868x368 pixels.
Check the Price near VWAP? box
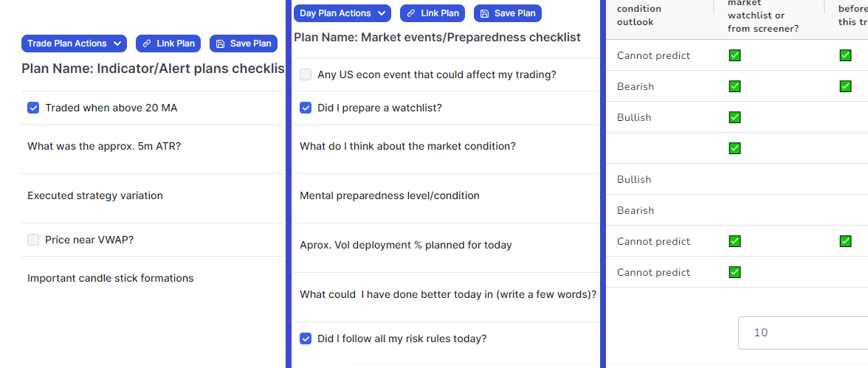click(x=33, y=240)
